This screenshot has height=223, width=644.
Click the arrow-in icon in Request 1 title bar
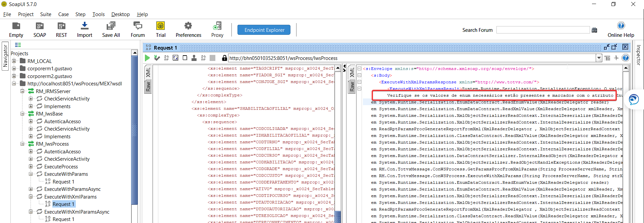[x=607, y=47]
